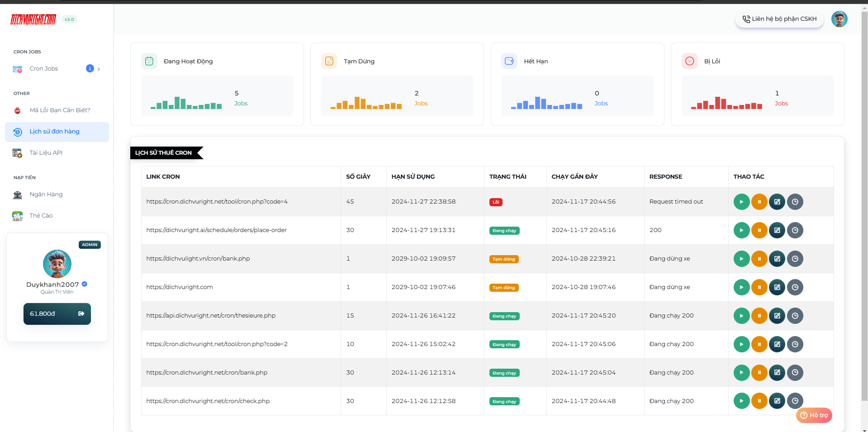Pause the check.php cron job

[759, 401]
